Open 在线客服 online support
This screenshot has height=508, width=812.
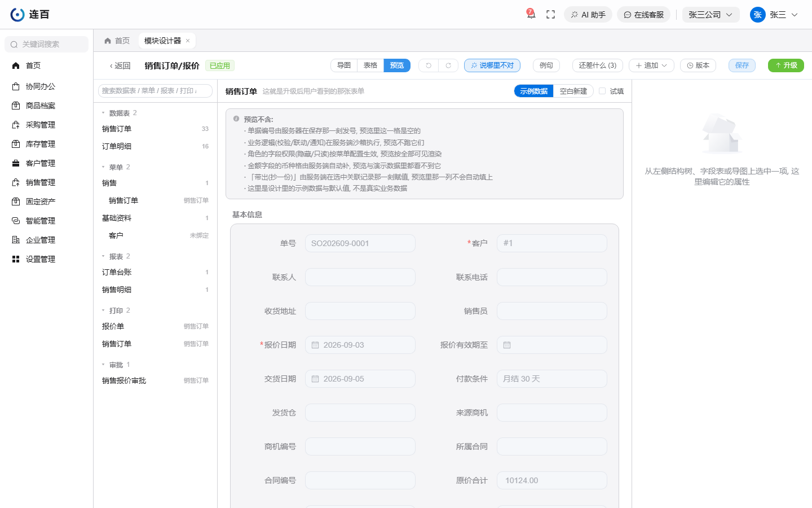(643, 15)
